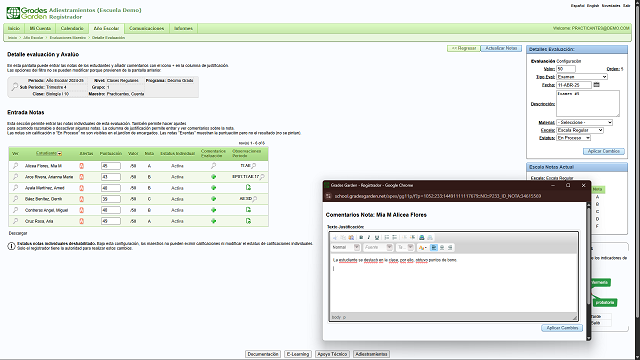Click Año Escolar breadcrumb link

click(33, 38)
